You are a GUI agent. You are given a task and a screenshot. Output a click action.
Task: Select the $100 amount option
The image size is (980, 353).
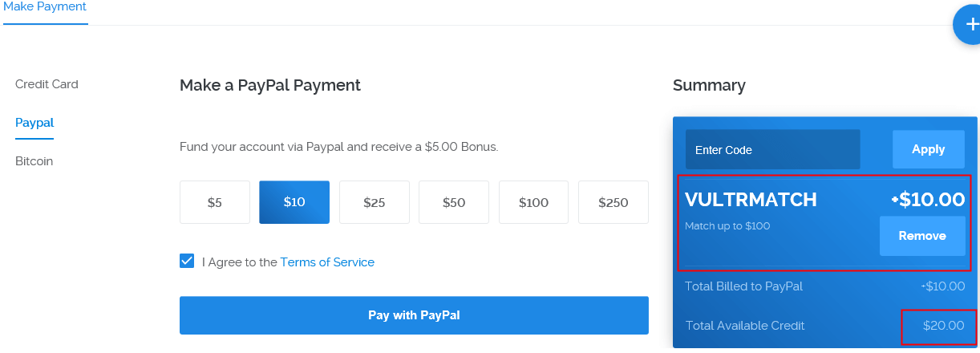[x=533, y=202]
